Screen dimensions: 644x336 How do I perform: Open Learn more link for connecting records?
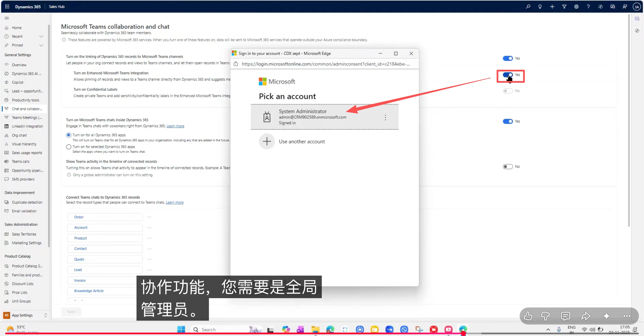pyautogui.click(x=174, y=202)
